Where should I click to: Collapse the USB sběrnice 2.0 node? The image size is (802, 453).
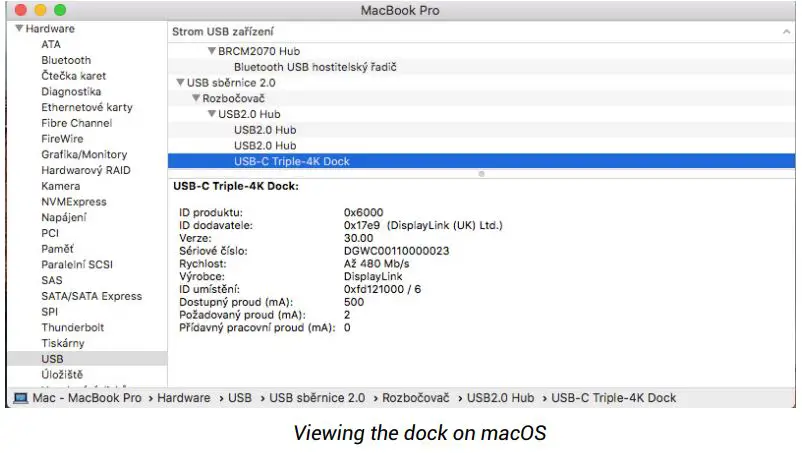point(180,82)
